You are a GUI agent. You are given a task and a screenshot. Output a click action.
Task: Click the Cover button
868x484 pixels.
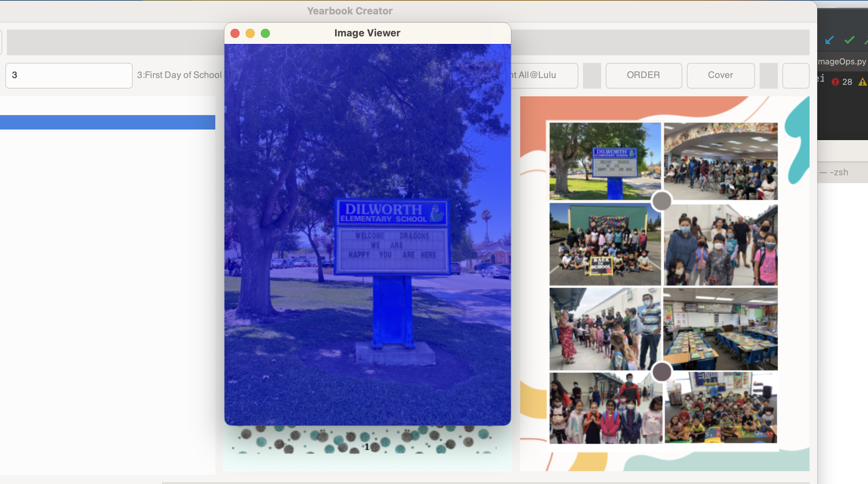[721, 75]
